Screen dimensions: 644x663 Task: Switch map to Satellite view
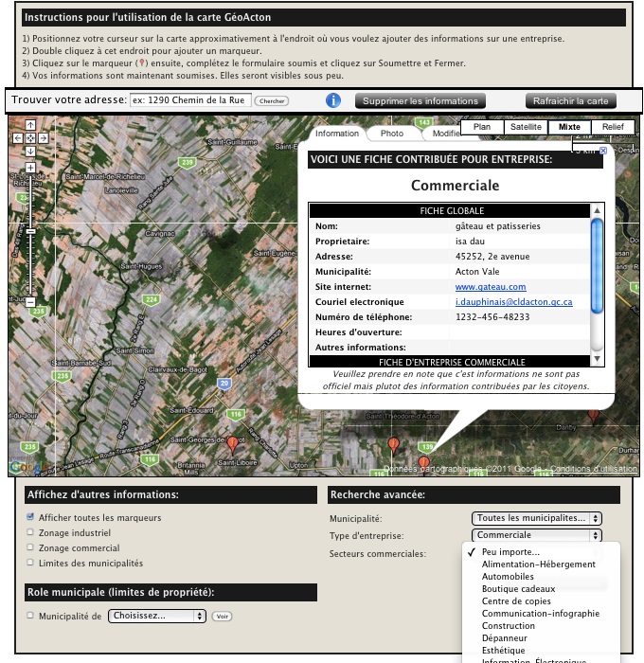[526, 127]
